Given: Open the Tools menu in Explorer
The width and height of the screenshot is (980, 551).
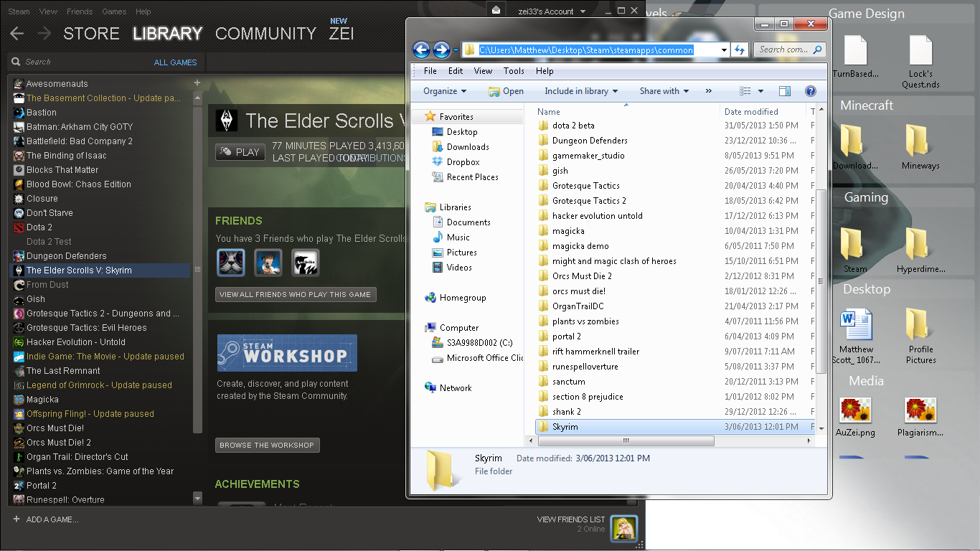Looking at the screenshot, I should coord(514,71).
